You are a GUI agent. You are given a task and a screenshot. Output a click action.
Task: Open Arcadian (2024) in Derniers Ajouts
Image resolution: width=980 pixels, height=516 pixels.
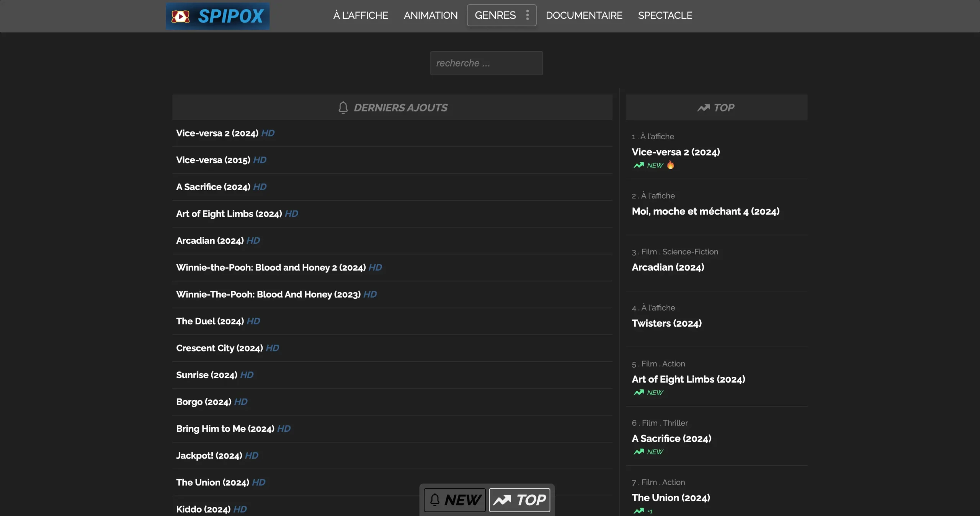pyautogui.click(x=210, y=241)
